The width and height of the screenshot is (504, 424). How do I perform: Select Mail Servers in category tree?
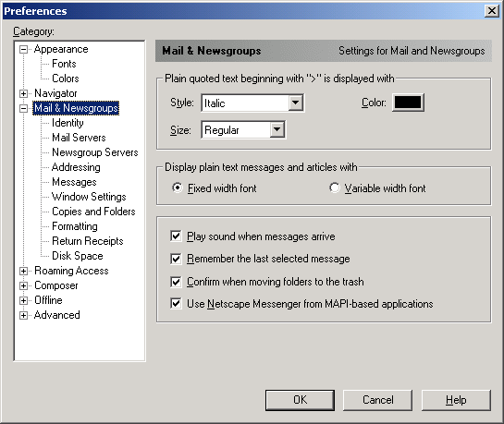[x=80, y=138]
